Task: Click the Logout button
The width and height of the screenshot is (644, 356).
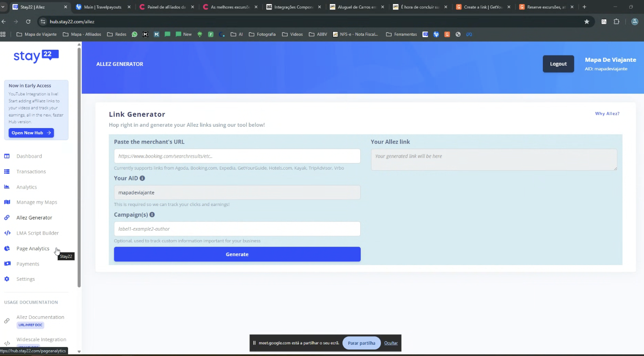Action: pos(558,64)
